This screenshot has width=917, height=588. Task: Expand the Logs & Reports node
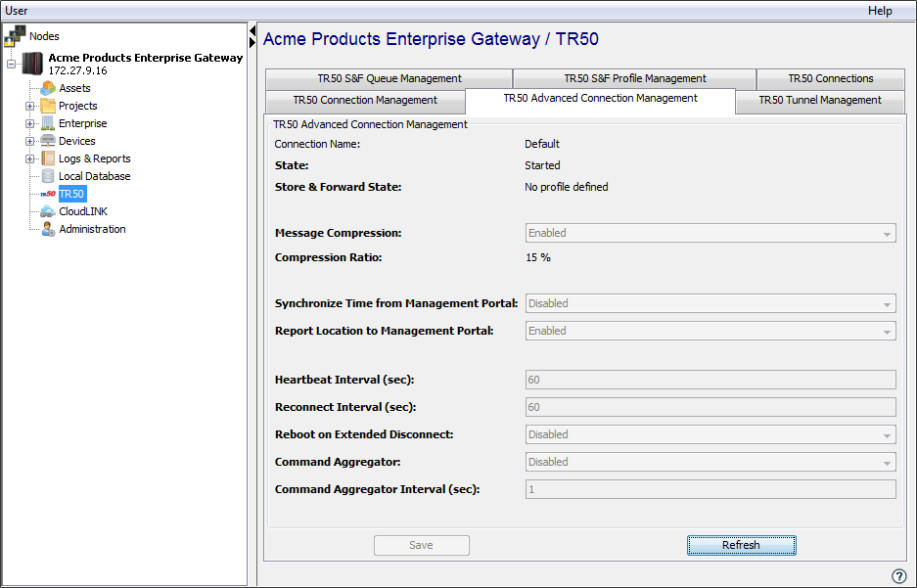point(29,158)
